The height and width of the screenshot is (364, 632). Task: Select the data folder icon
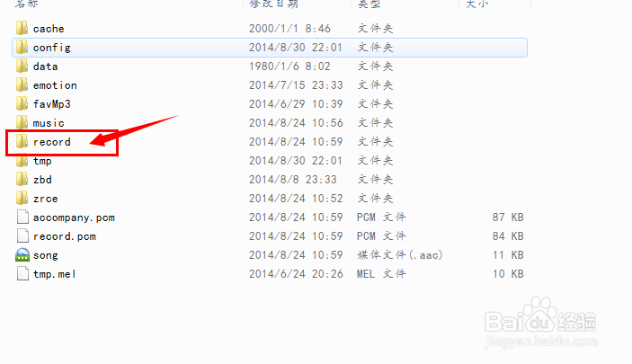tap(22, 67)
